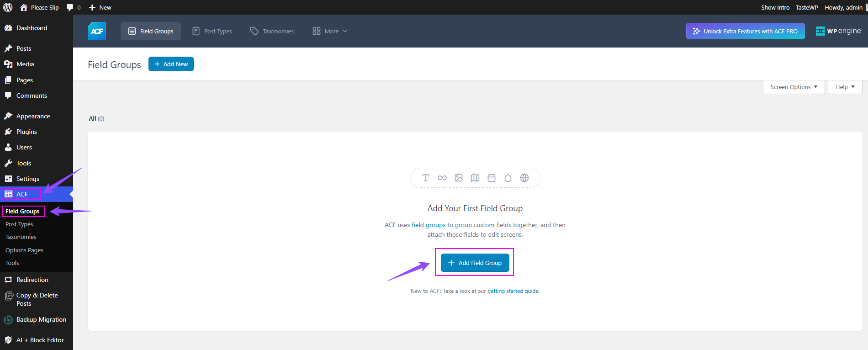This screenshot has height=350, width=868.
Task: Click the New content button in admin bar
Action: 100,7
